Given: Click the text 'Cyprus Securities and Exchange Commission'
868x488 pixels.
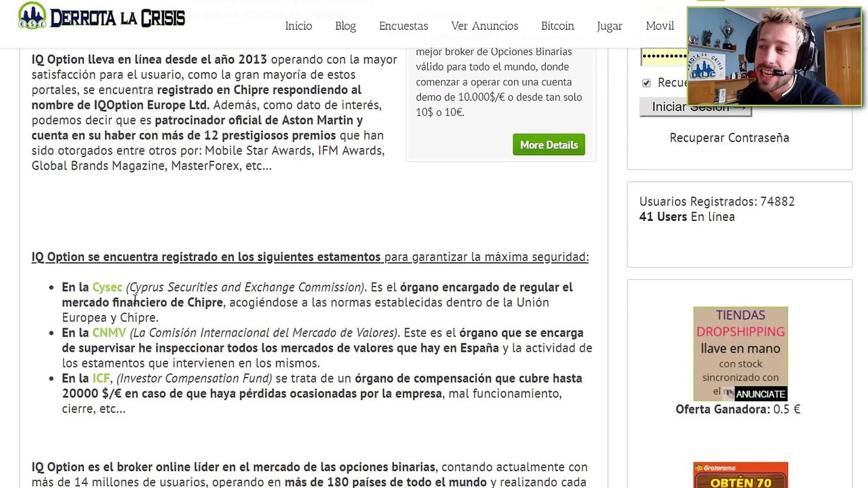Looking at the screenshot, I should point(245,287).
